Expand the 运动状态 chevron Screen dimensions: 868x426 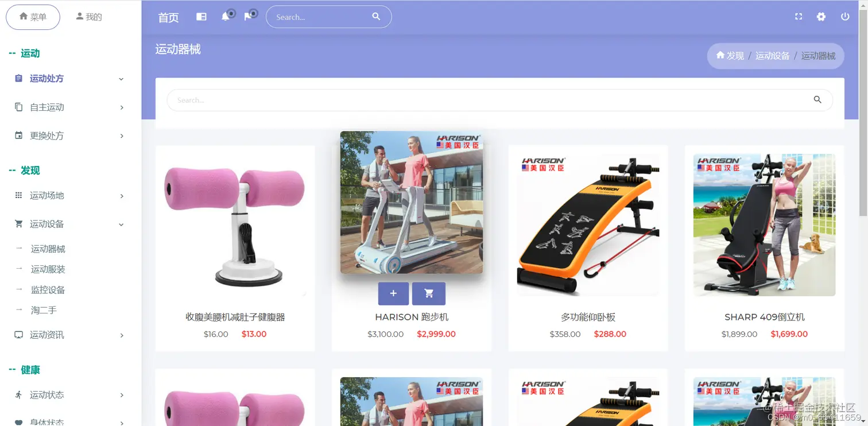click(122, 395)
